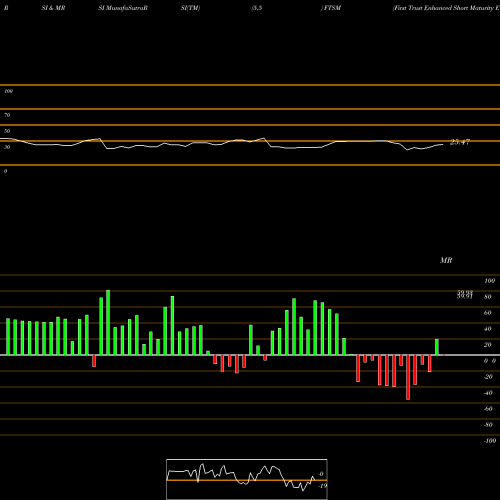Screen dimensions: 500x500
Task: Click the '80' label on the MR axis
Action: 488,297
